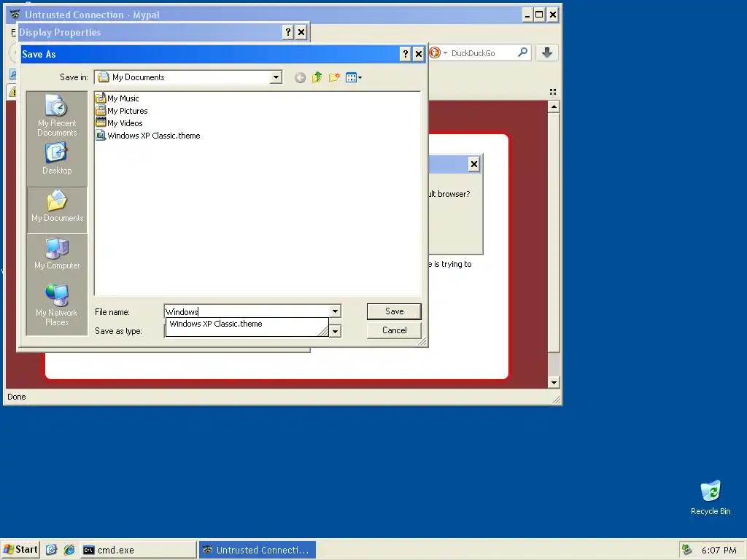Select the Windows XP Classic.theme file
Viewport: 747px width, 560px height.
point(147,136)
